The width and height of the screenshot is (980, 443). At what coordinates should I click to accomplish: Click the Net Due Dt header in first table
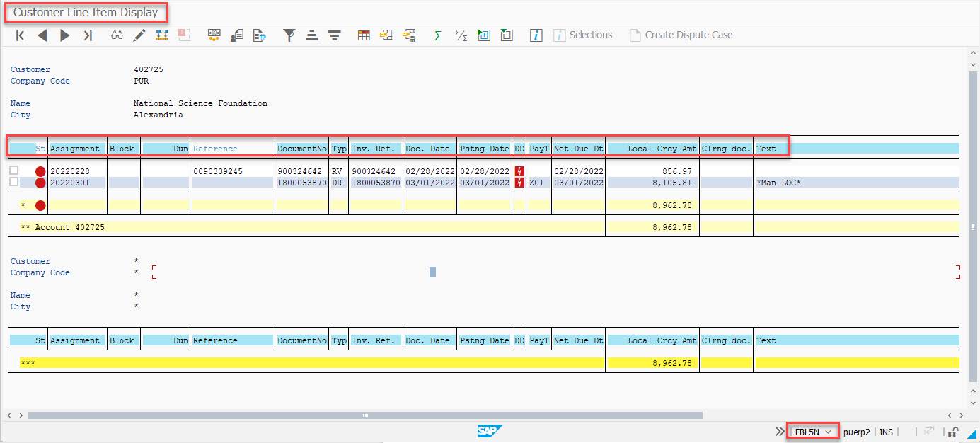point(579,149)
